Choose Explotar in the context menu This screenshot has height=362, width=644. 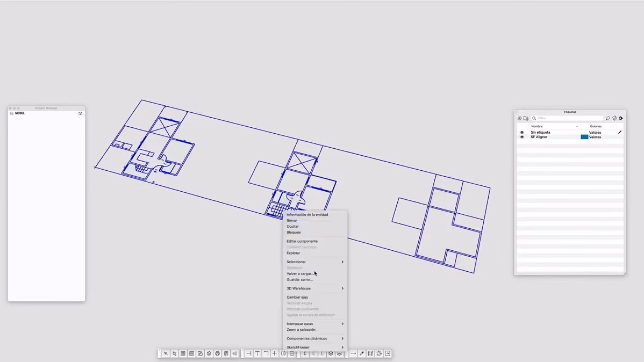click(x=294, y=253)
